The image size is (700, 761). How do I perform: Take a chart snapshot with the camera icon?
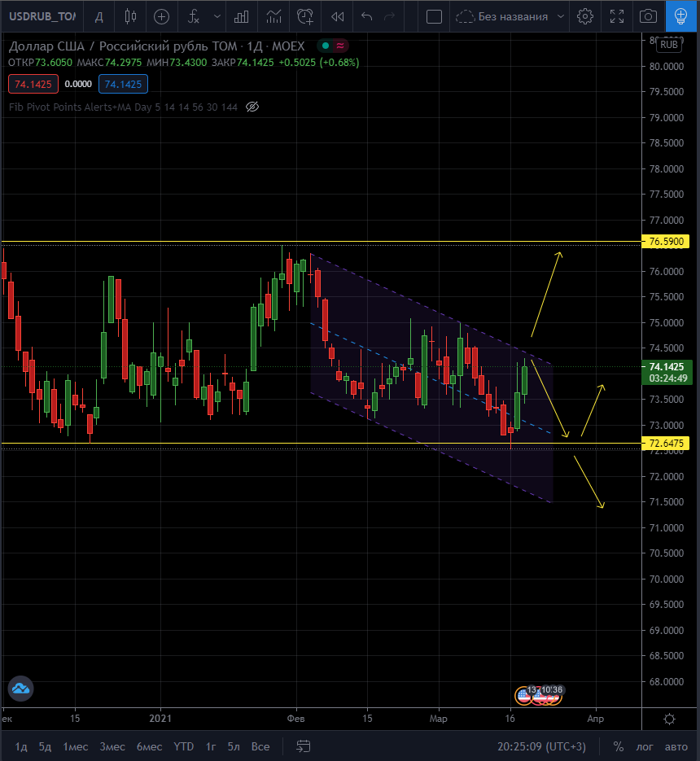648,16
